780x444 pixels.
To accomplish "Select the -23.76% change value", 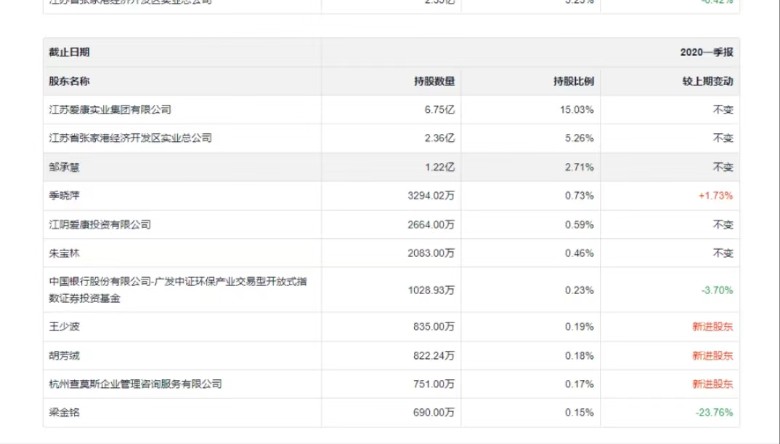I will 714,413.
